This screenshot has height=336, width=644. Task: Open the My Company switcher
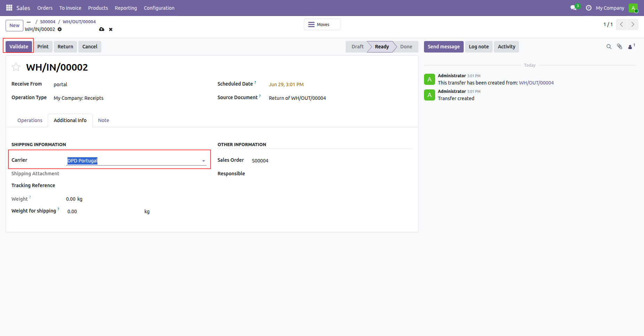point(610,8)
